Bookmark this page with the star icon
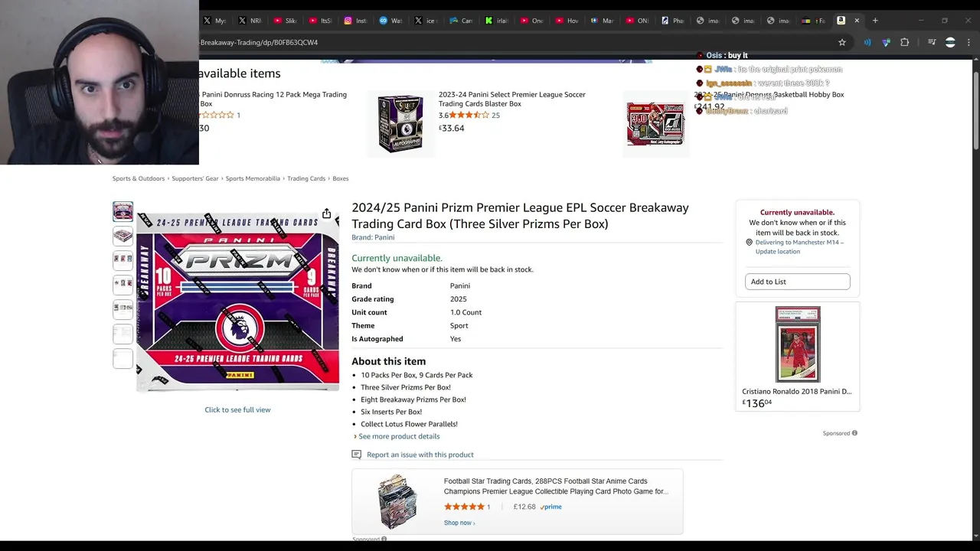This screenshot has height=551, width=980. [842, 43]
